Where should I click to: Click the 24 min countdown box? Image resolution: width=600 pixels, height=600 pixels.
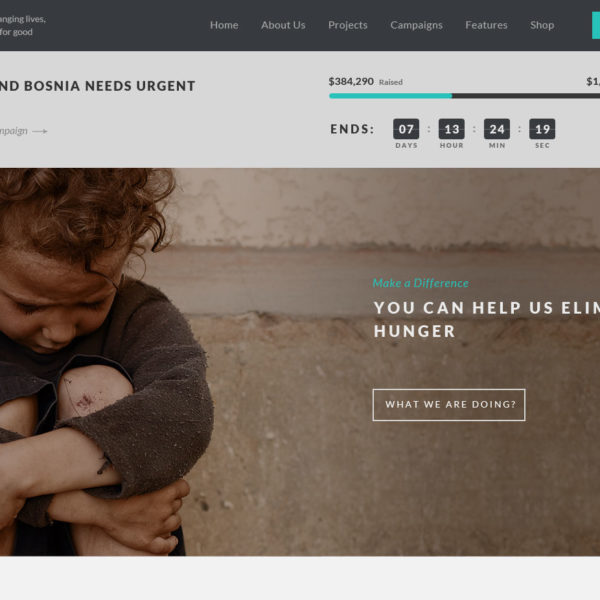[x=497, y=129]
